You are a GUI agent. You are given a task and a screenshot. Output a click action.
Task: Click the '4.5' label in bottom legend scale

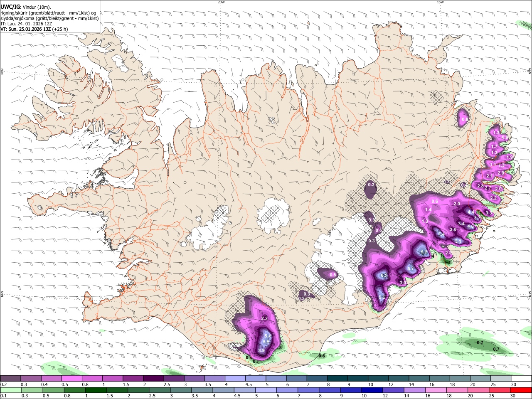(238, 396)
